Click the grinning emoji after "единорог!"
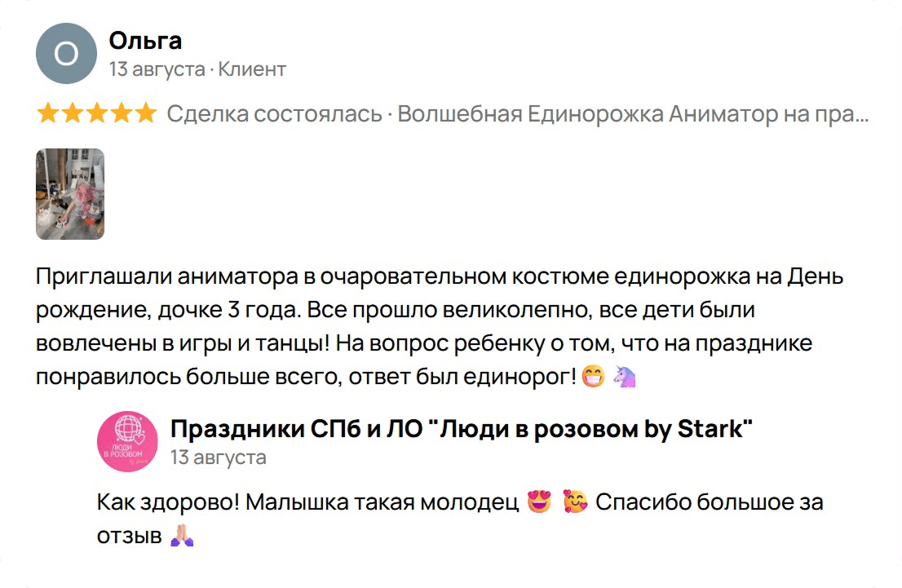Image resolution: width=902 pixels, height=588 pixels. tap(594, 376)
